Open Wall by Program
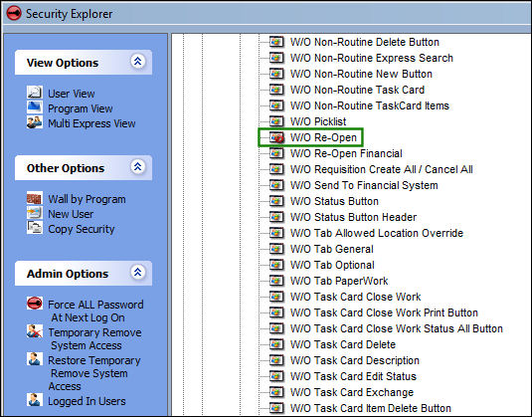 (87, 199)
